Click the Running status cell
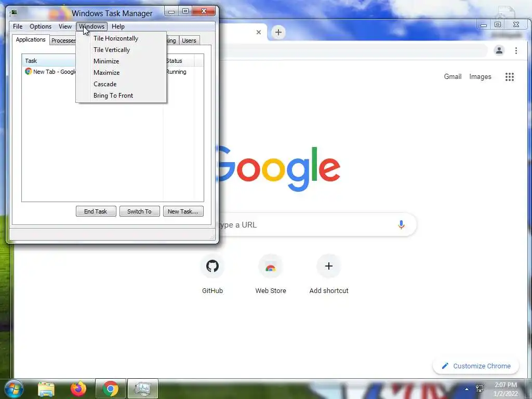 point(176,72)
